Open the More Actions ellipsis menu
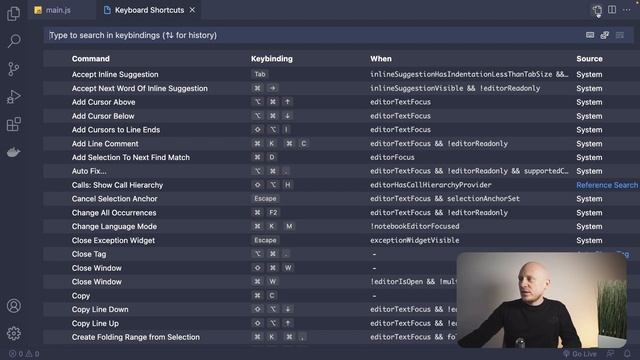Image resolution: width=640 pixels, height=360 pixels. (x=627, y=10)
